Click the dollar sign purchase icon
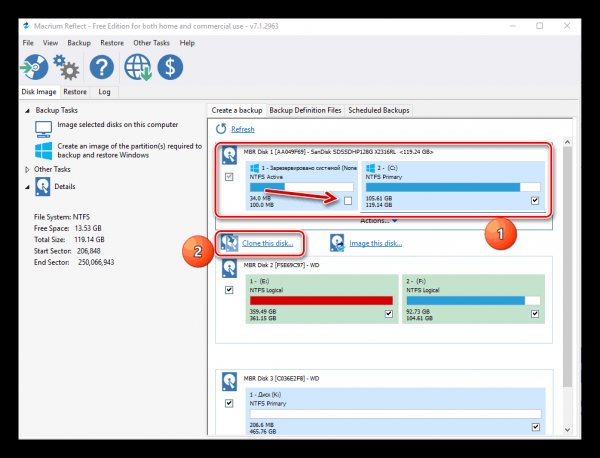The height and width of the screenshot is (458, 600). coord(170,67)
